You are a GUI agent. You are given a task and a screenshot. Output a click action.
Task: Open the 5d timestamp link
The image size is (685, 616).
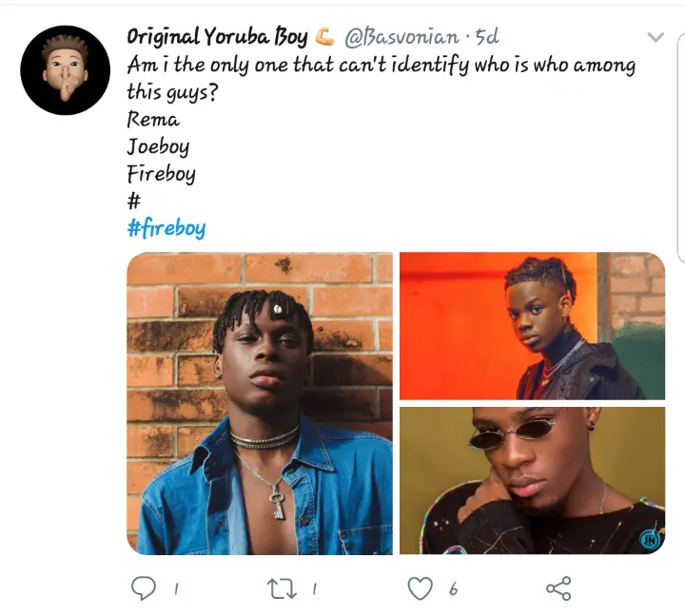(x=487, y=37)
